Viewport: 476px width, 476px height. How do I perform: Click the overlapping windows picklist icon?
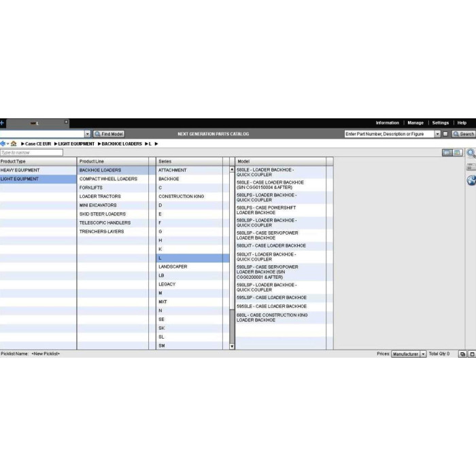tap(462, 354)
